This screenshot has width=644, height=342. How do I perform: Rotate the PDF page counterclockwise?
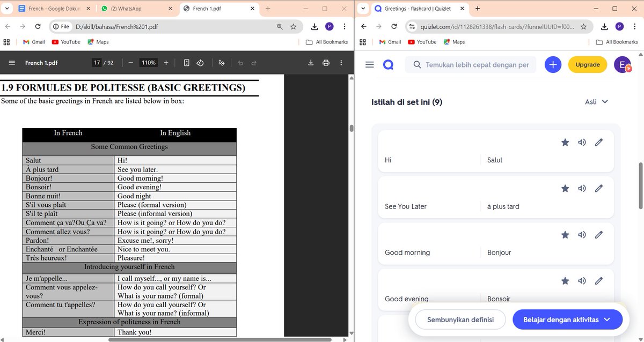point(200,63)
